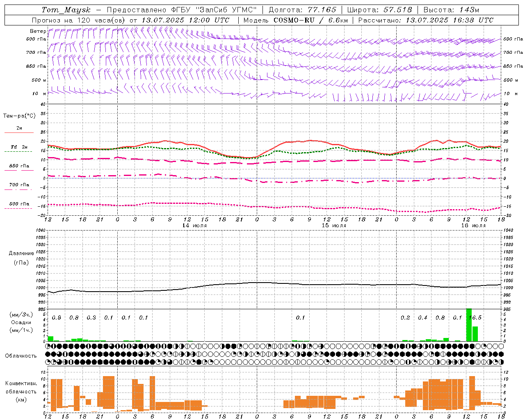This screenshot has height=420, width=525.
Task: Click the 0.3 precipitation value
Action: click(91, 318)
